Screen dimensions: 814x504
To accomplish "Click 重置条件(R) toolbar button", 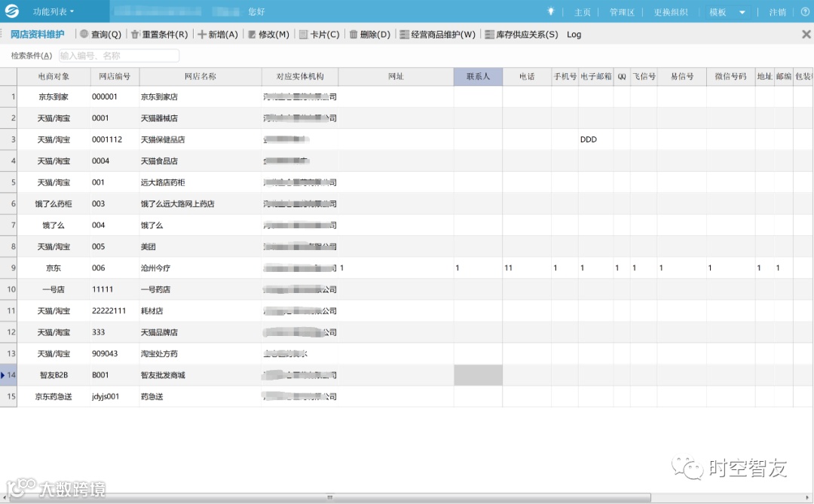I will [x=159, y=34].
